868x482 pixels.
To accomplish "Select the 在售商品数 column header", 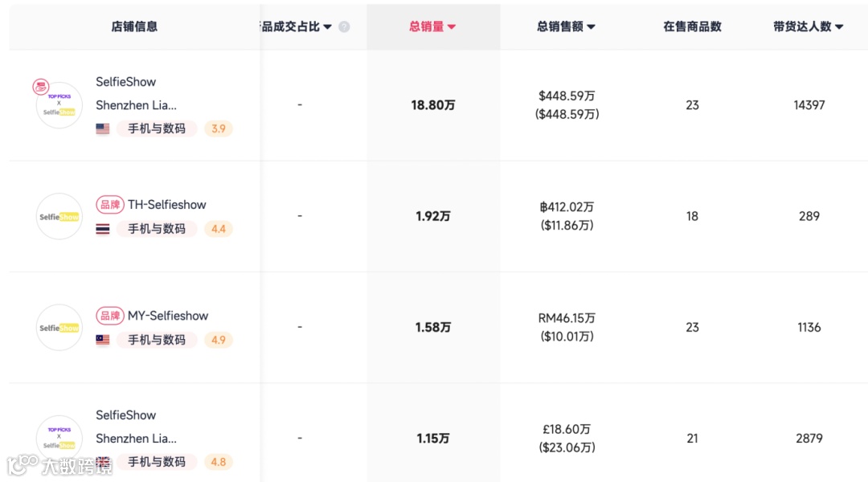I will point(692,27).
